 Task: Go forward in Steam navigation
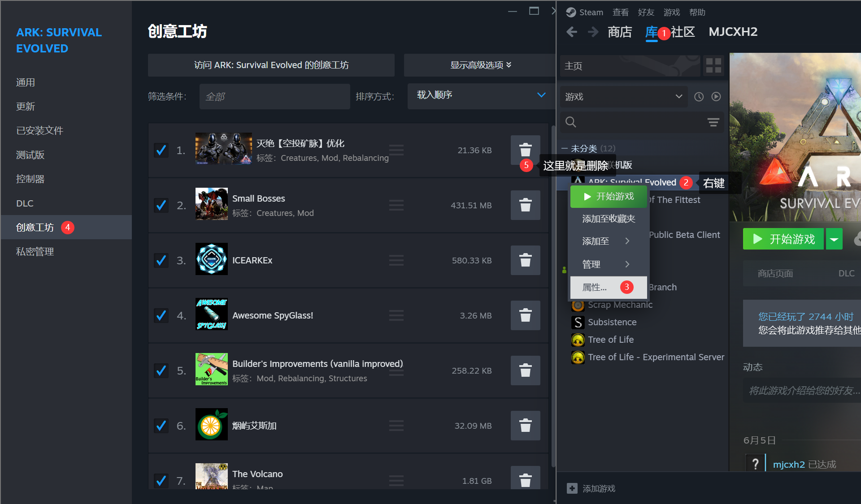[593, 32]
